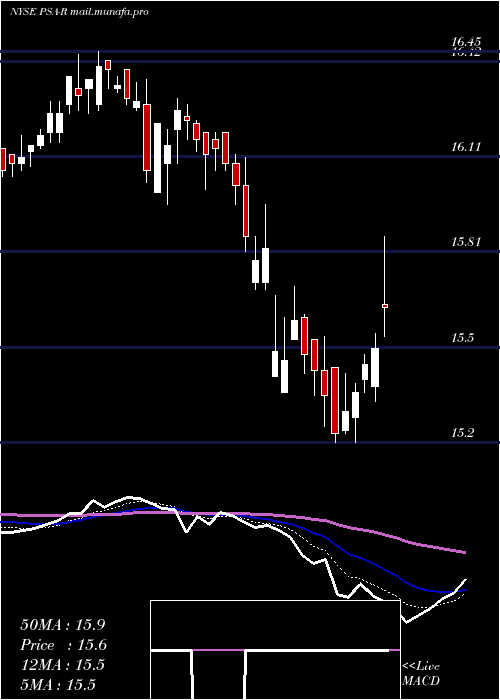This screenshot has width=500, height=700.
Task: Click the 15.81 price level label
Action: [x=467, y=242]
